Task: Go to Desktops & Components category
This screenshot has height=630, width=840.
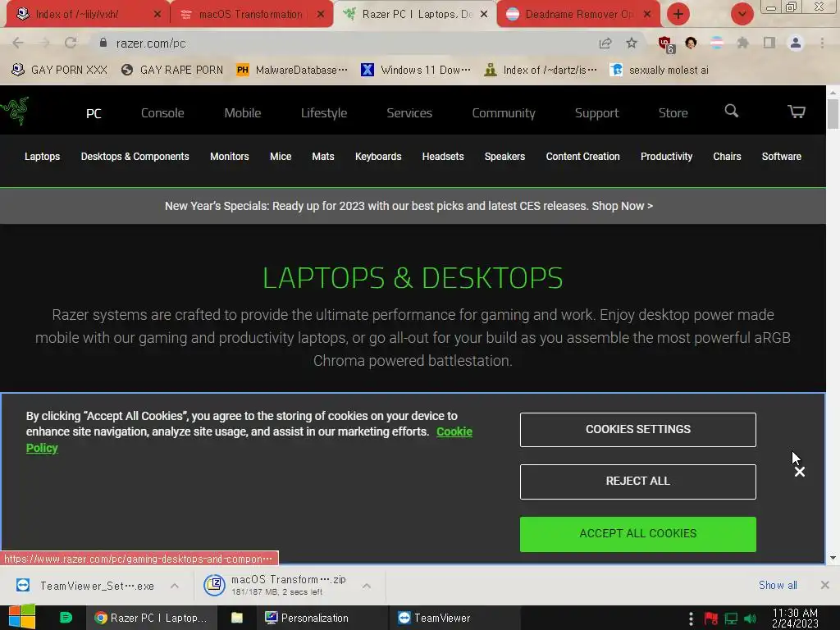Action: (x=135, y=157)
